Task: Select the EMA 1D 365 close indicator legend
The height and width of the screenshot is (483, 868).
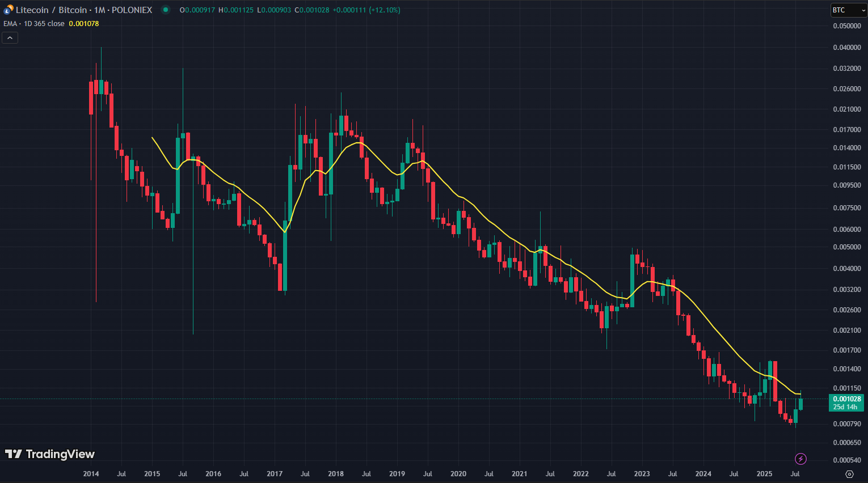Action: click(34, 24)
